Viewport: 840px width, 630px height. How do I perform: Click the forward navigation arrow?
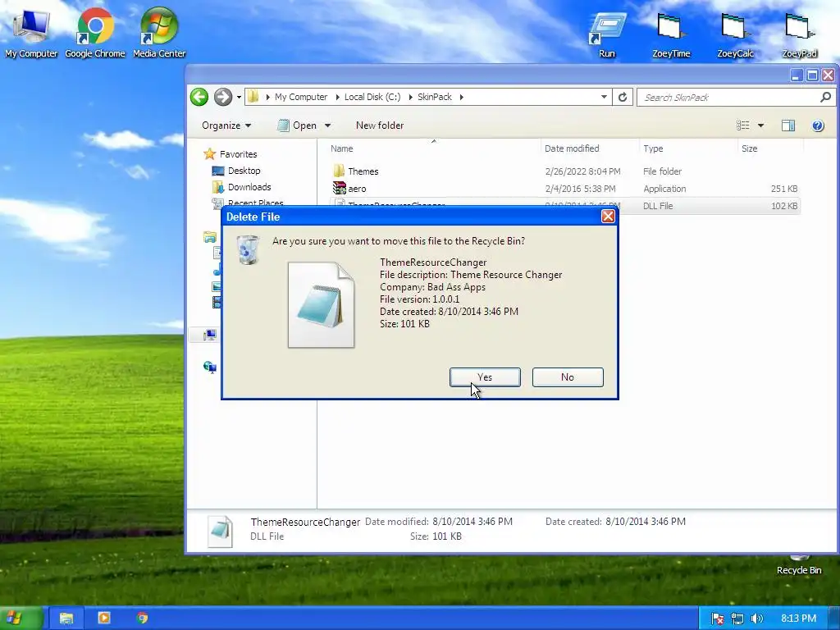223,97
